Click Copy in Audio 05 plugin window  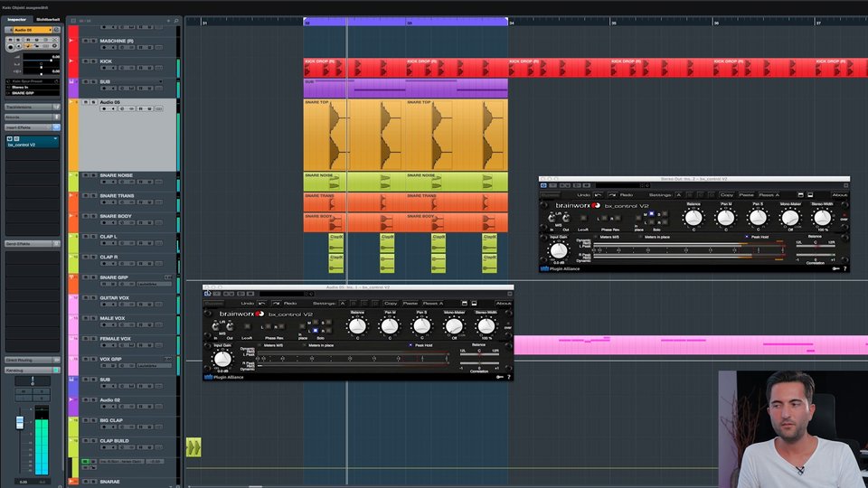(391, 304)
